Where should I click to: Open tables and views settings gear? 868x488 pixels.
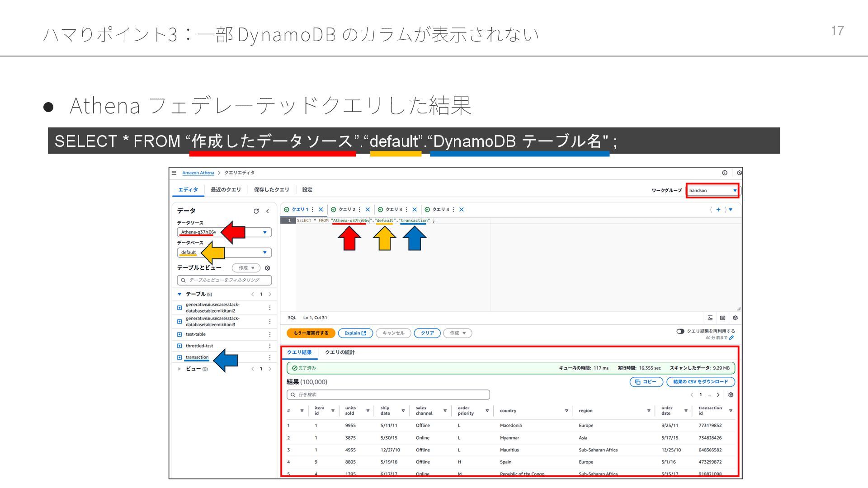tap(268, 268)
